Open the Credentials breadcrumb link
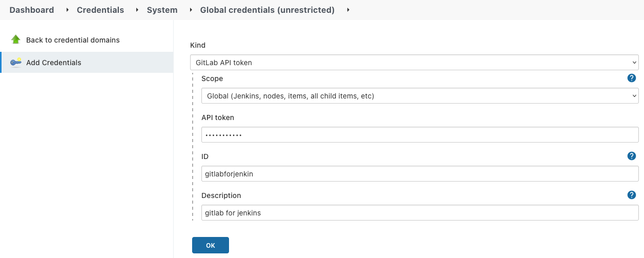This screenshot has width=644, height=258. pyautogui.click(x=100, y=10)
